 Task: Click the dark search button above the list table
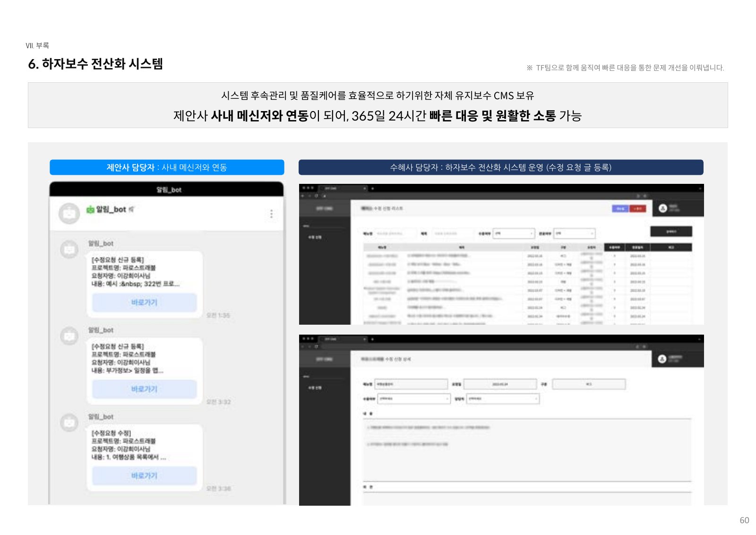click(x=671, y=231)
